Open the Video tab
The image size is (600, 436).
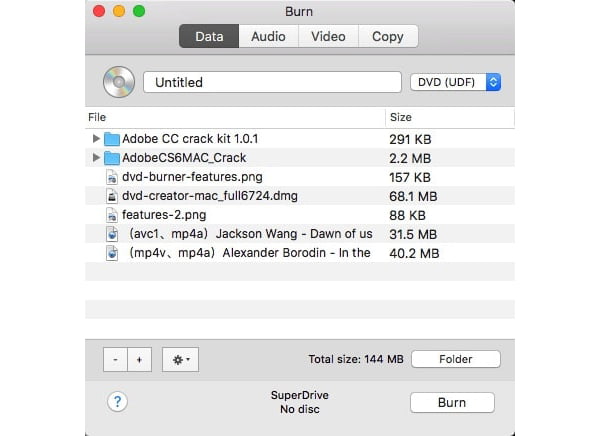pyautogui.click(x=328, y=36)
